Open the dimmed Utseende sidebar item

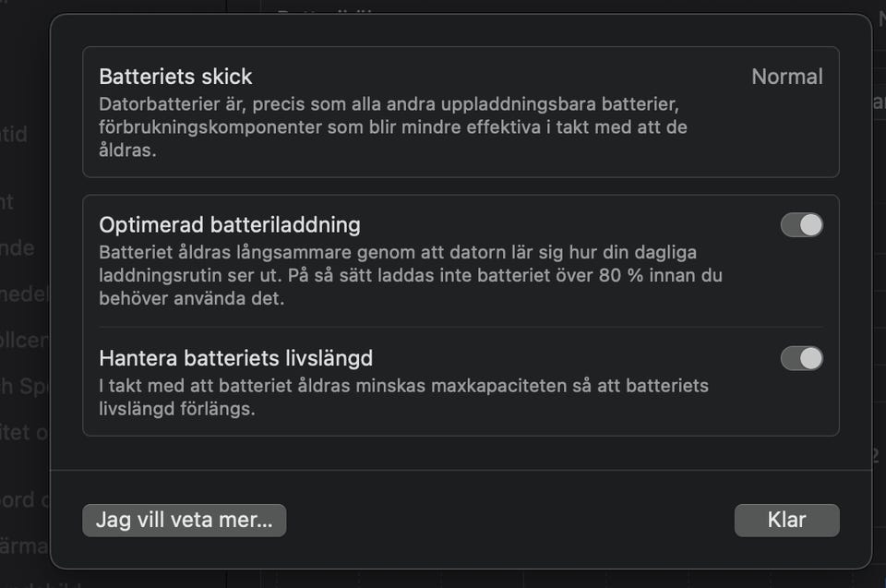18,247
